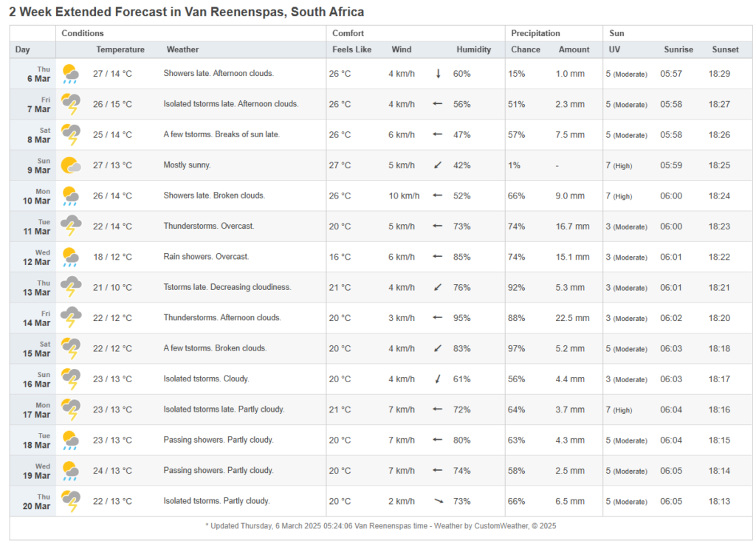Click the 20 Mar wind direction arrow
756x546 pixels.
[438, 501]
